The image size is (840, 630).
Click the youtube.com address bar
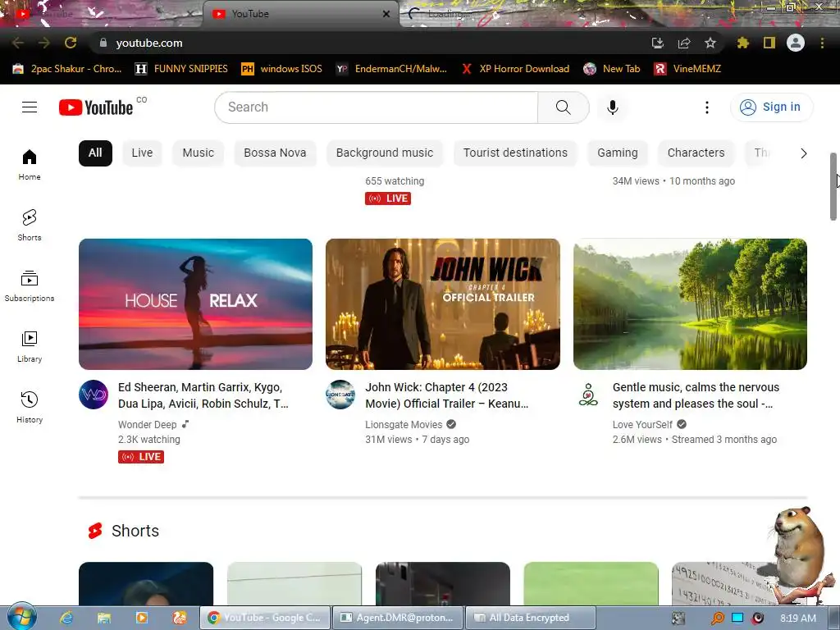pos(370,43)
